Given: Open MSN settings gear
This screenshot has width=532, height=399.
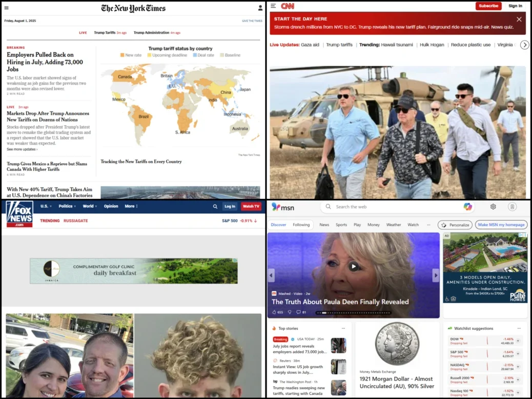Looking at the screenshot, I should point(493,207).
